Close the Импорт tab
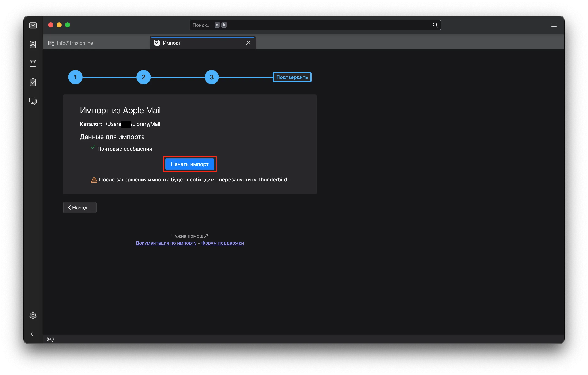This screenshot has width=588, height=375. pyautogui.click(x=248, y=43)
